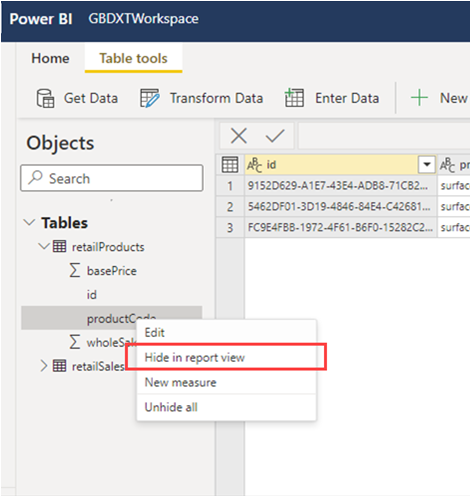Viewport: 471px width, 497px height.
Task: Click the retailProducts table icon
Action: 59,247
